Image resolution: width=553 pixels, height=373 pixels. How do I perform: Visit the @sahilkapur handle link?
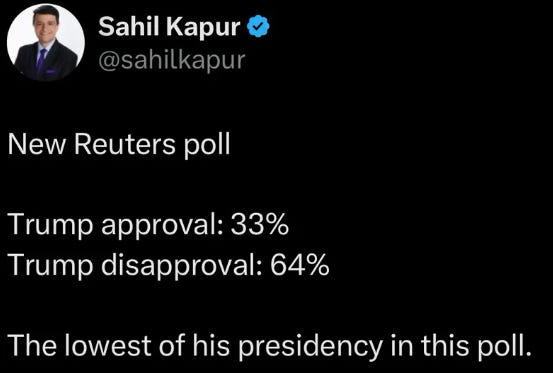[x=172, y=60]
